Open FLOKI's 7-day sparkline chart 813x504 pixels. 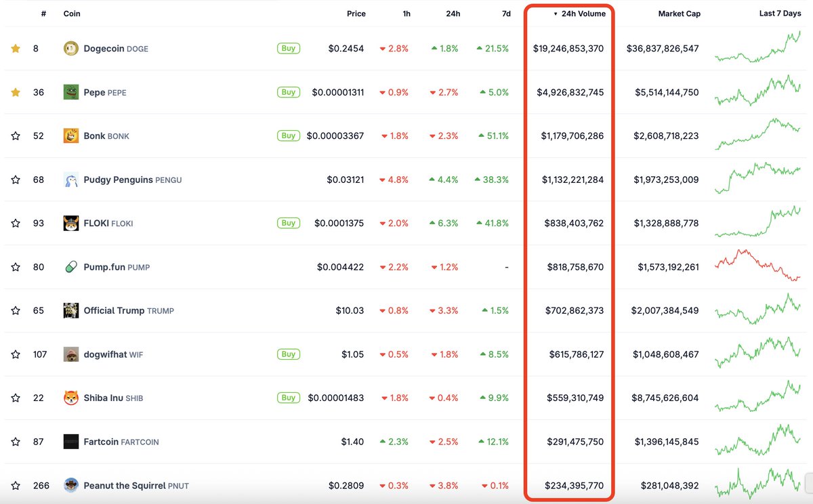coord(757,222)
